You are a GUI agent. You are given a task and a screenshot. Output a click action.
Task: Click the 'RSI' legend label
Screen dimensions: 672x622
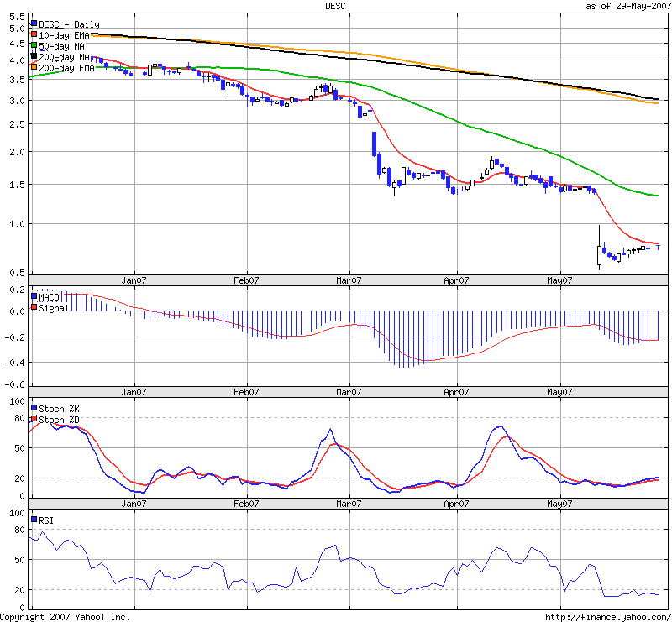[46, 520]
